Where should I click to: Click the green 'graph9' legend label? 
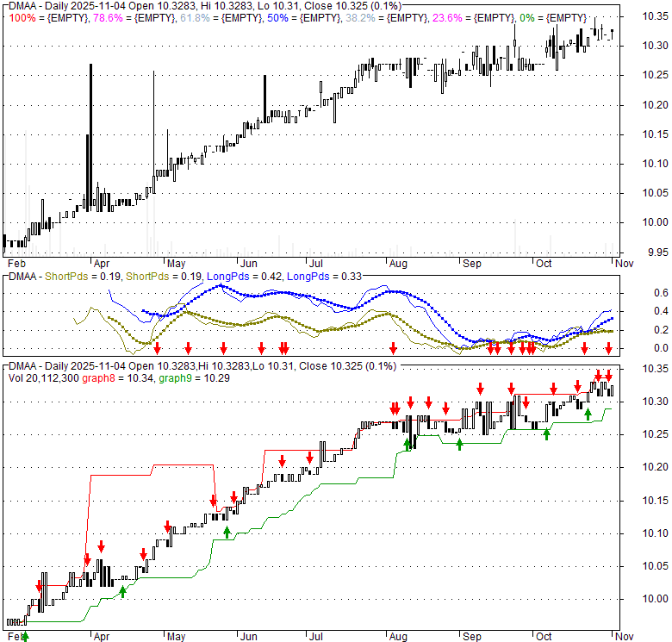point(175,378)
